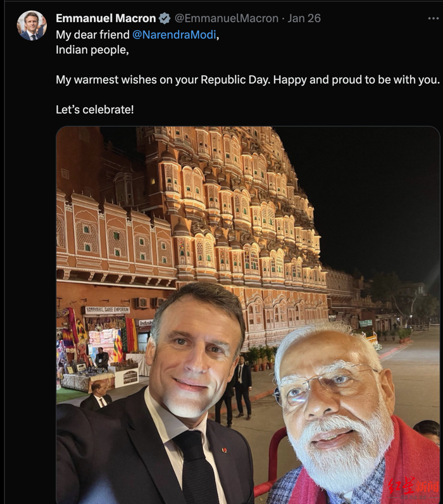Click the Saree Emporium shop sign in photo

tap(107, 310)
